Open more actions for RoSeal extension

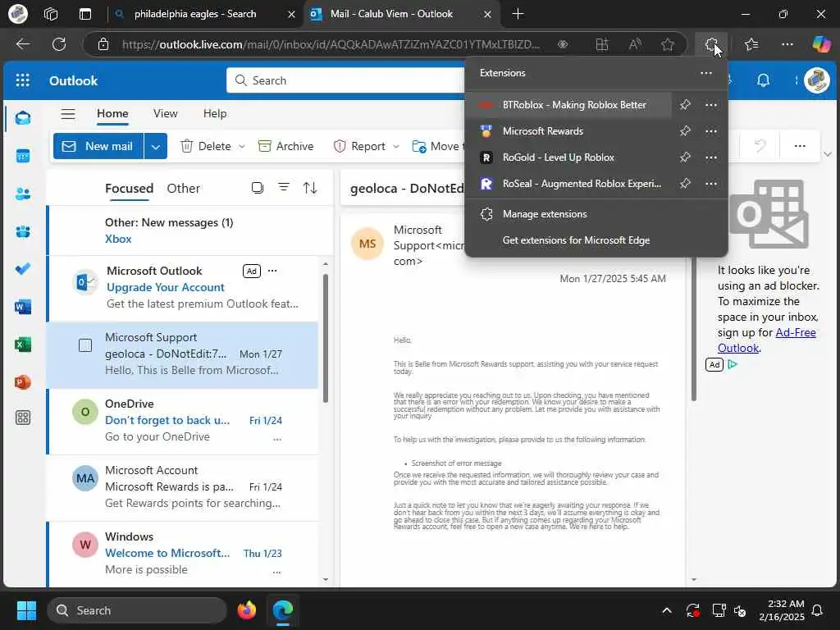pyautogui.click(x=711, y=184)
